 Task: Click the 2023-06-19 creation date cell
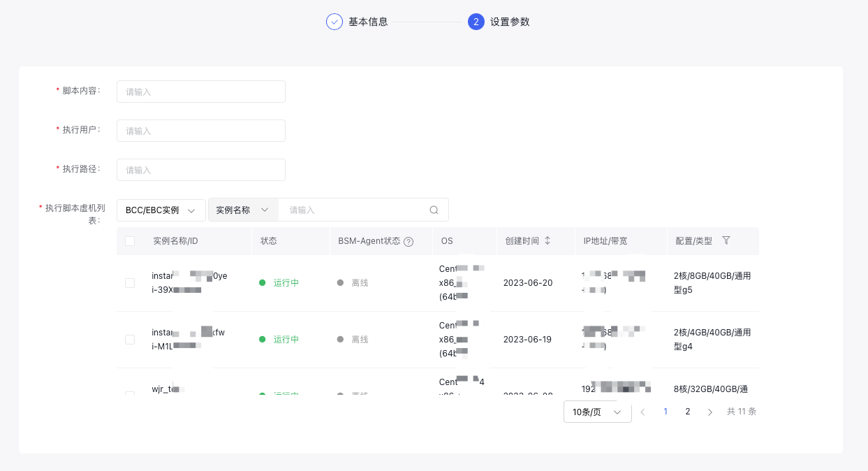[528, 340]
